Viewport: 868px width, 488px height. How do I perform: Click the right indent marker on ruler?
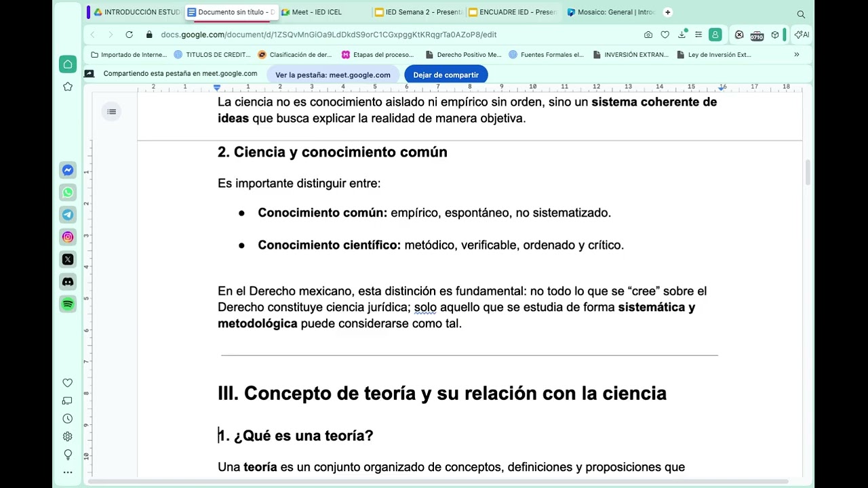coord(722,87)
